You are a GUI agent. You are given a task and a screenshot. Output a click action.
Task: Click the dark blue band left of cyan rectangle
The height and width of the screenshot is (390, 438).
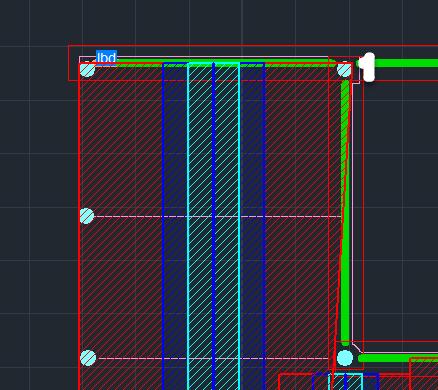pyautogui.click(x=175, y=226)
